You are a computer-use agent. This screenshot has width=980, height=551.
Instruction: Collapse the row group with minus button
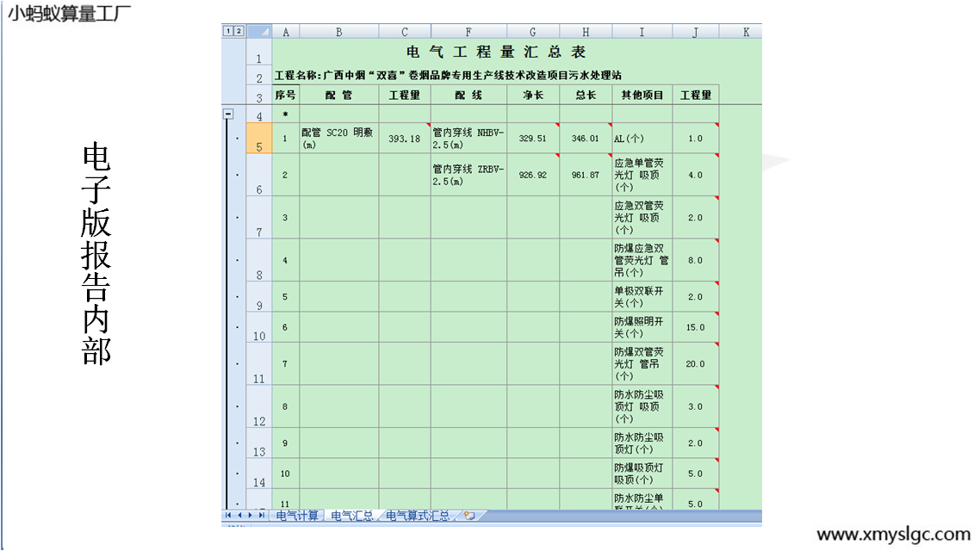(228, 114)
